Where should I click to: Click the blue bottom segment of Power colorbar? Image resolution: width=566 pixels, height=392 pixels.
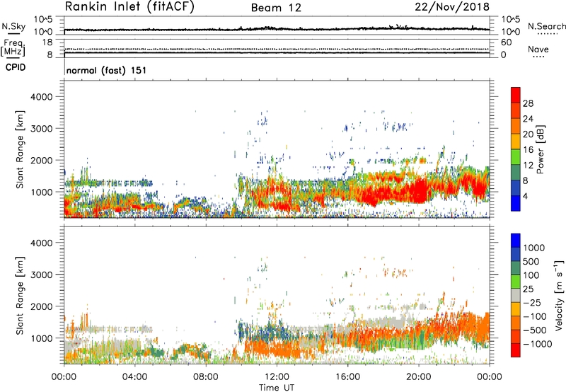tap(516, 203)
